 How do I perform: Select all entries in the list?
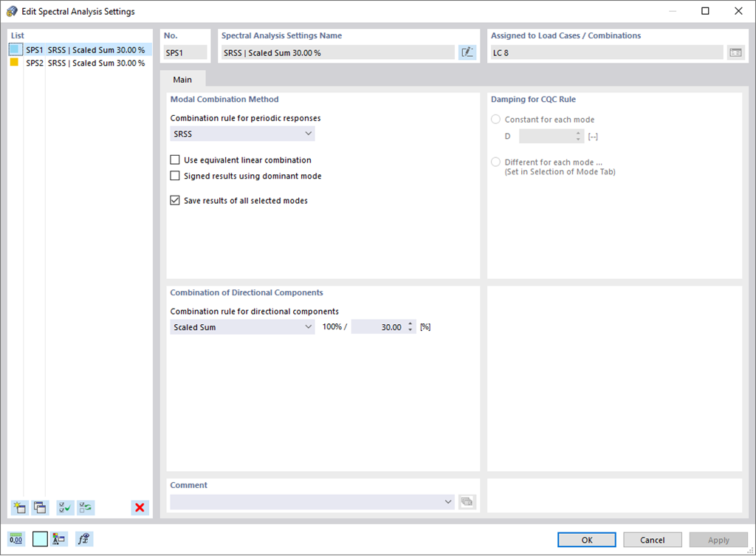point(64,507)
